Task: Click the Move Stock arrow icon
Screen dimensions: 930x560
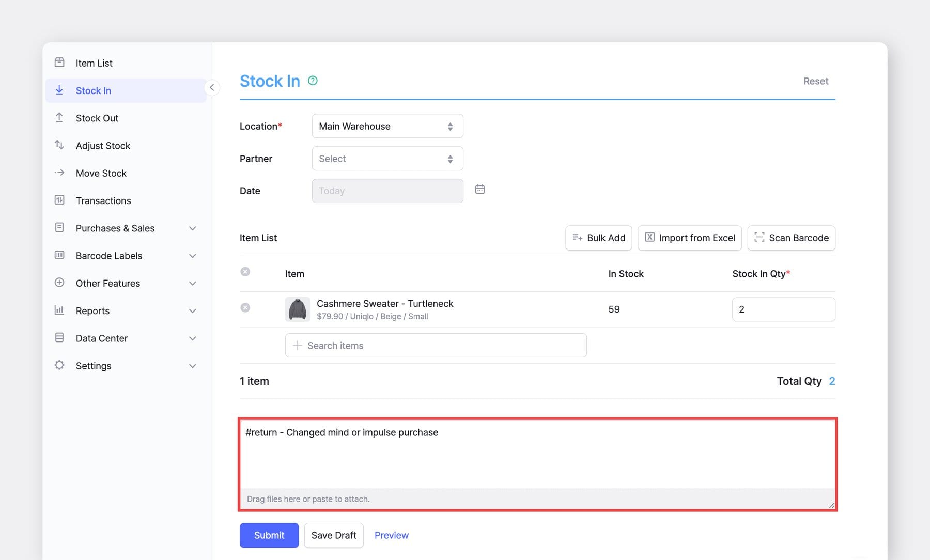Action: [59, 173]
